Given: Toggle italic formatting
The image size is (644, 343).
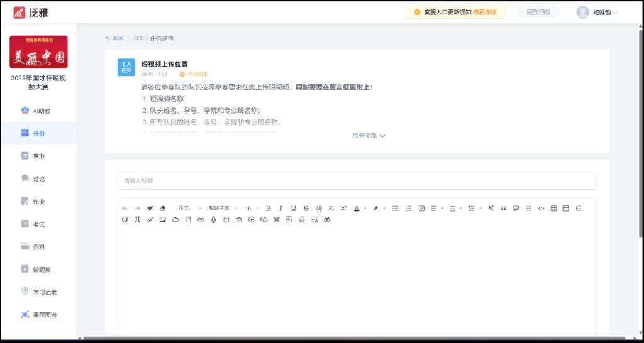Looking at the screenshot, I should pyautogui.click(x=281, y=209).
